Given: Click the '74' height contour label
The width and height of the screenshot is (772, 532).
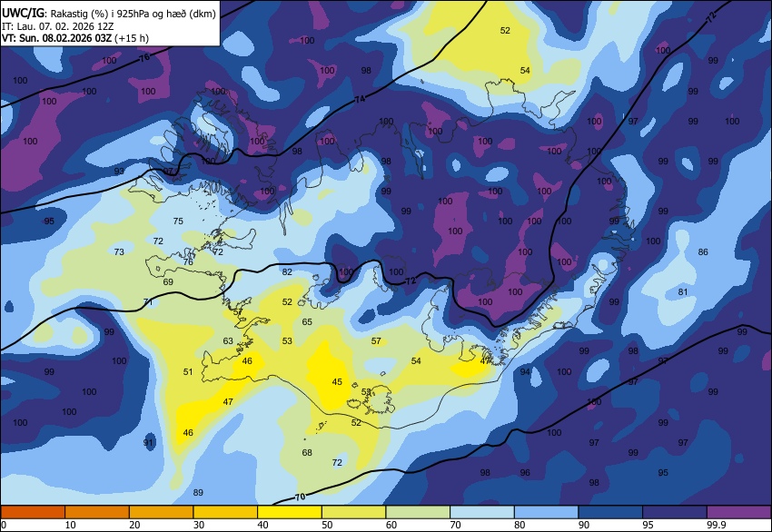Looking at the screenshot, I should [360, 100].
